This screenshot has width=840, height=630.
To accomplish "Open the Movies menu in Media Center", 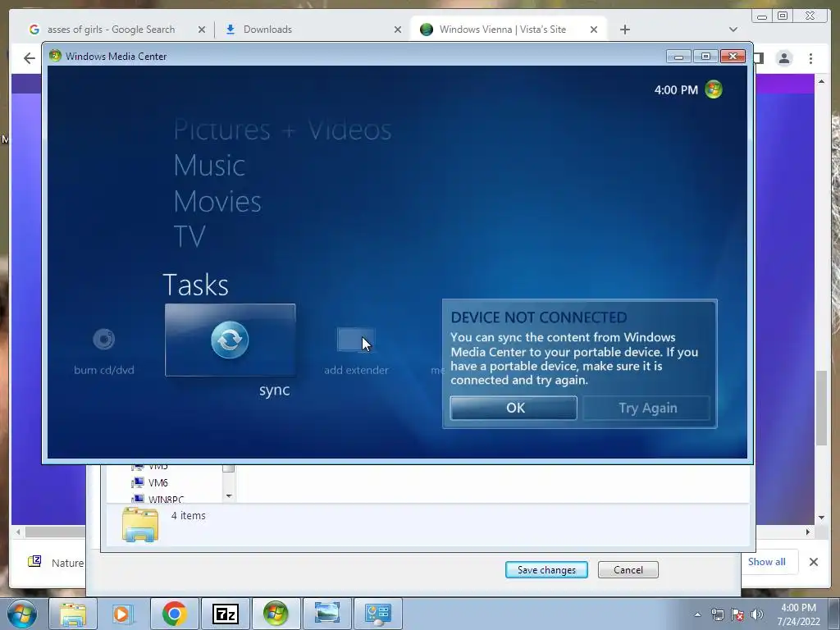I will click(217, 202).
